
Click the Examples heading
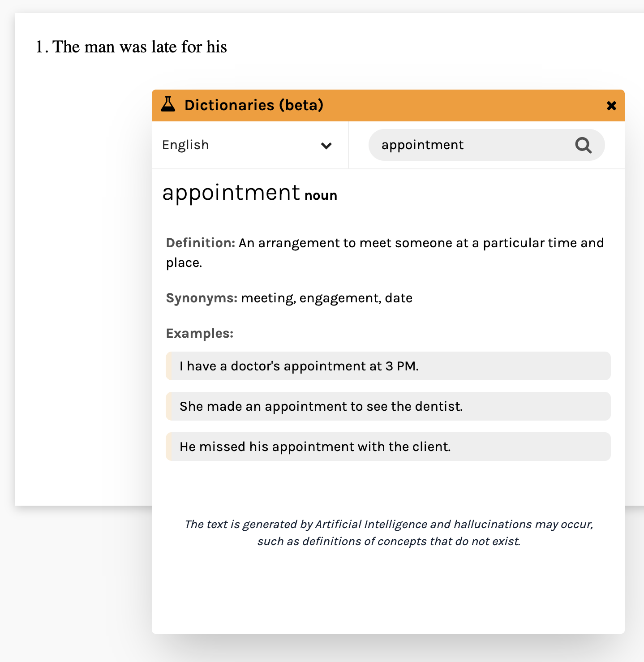(x=200, y=333)
